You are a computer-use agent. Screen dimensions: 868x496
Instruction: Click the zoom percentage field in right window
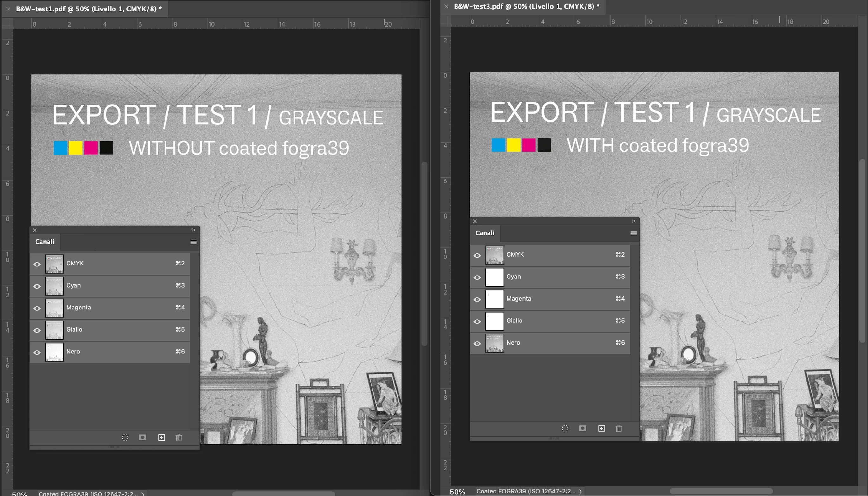(457, 492)
